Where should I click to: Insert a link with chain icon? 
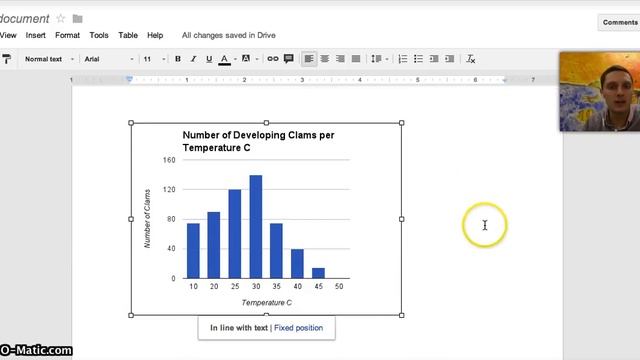[x=273, y=59]
